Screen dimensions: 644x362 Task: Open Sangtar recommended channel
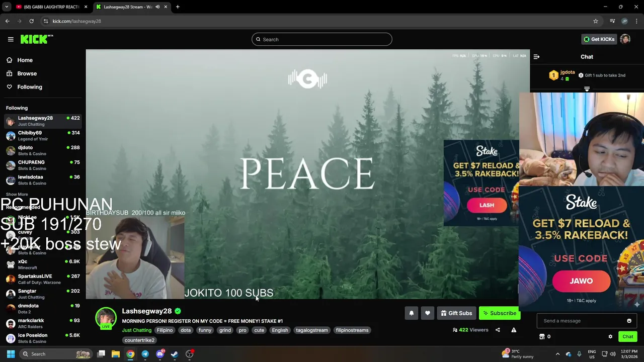point(43,294)
